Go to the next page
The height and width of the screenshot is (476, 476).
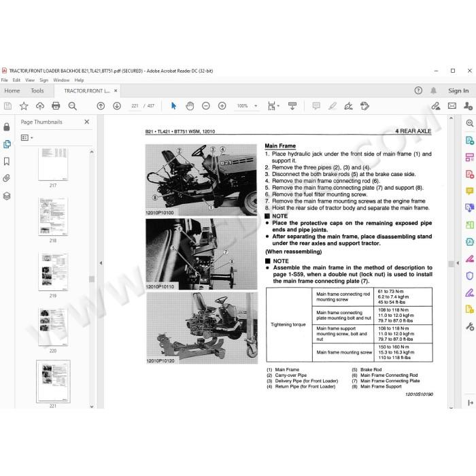117,106
